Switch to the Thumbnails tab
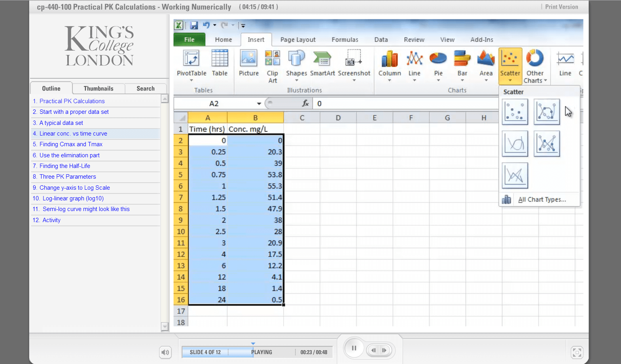 [x=98, y=89]
